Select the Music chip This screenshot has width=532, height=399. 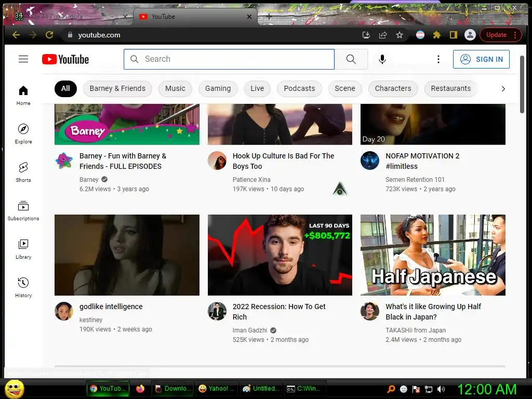tap(175, 88)
